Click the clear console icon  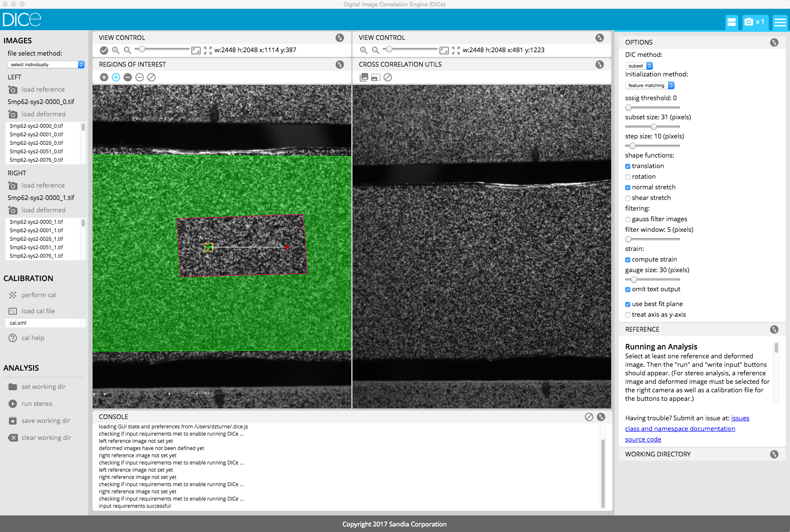point(589,417)
